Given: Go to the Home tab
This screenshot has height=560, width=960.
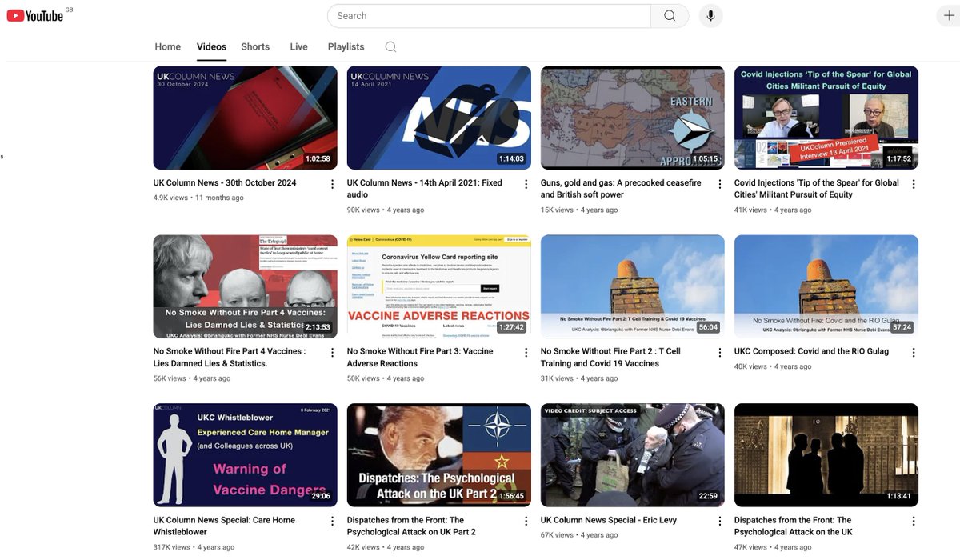Looking at the screenshot, I should (167, 46).
